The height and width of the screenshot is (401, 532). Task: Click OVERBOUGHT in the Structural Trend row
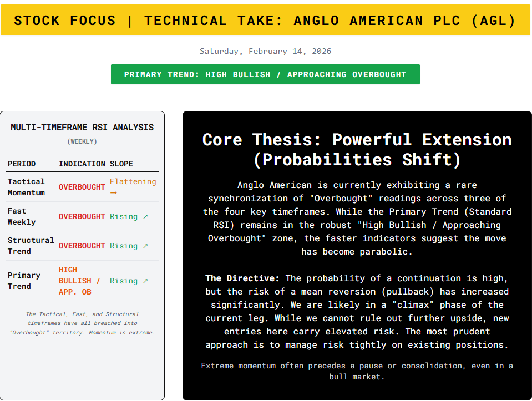pyautogui.click(x=82, y=246)
